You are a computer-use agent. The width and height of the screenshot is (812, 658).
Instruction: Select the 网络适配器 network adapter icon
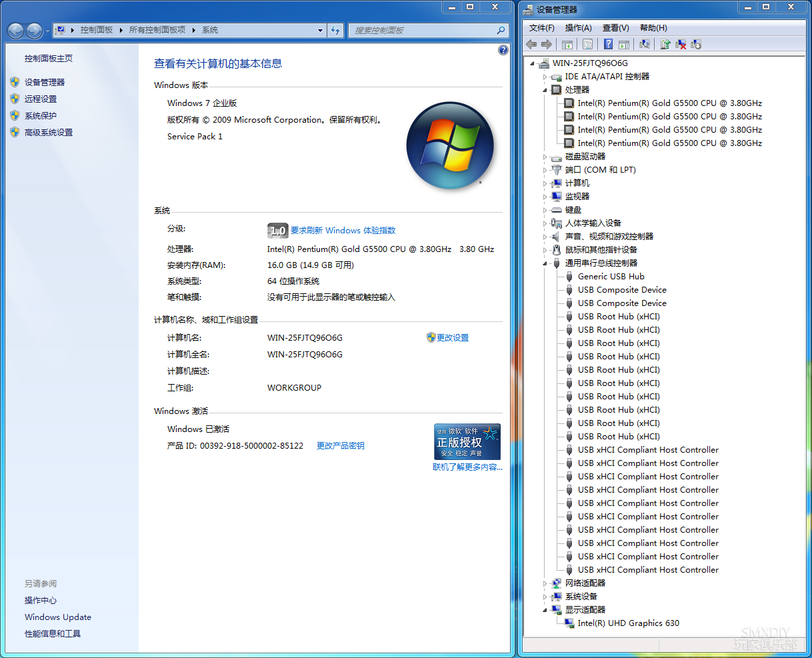[x=557, y=583]
